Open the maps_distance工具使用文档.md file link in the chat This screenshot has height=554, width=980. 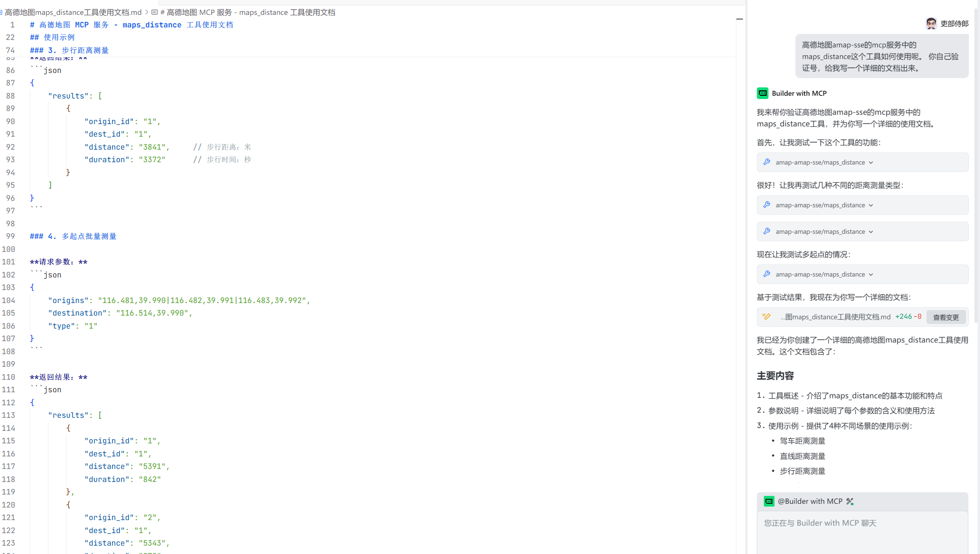(x=835, y=317)
